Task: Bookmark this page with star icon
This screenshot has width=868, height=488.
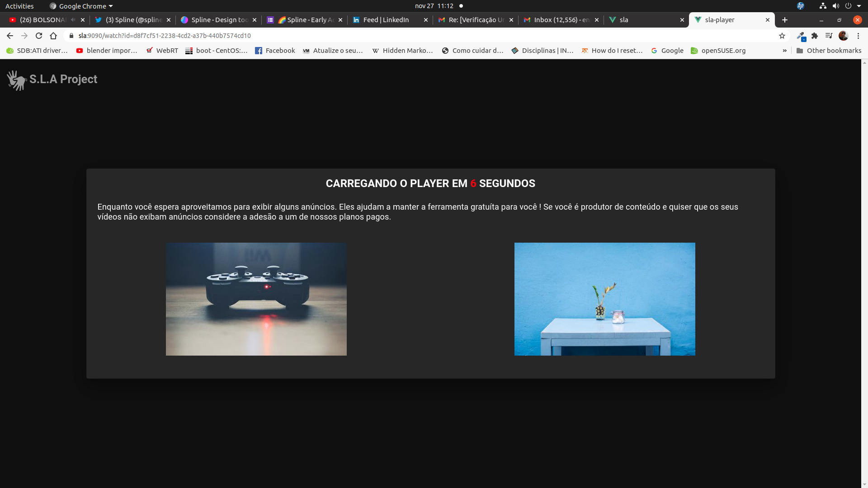Action: coord(782,36)
